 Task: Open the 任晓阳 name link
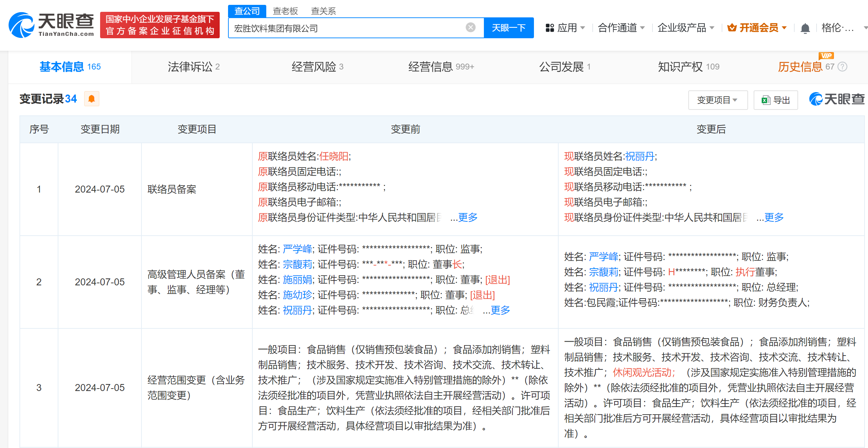point(334,156)
